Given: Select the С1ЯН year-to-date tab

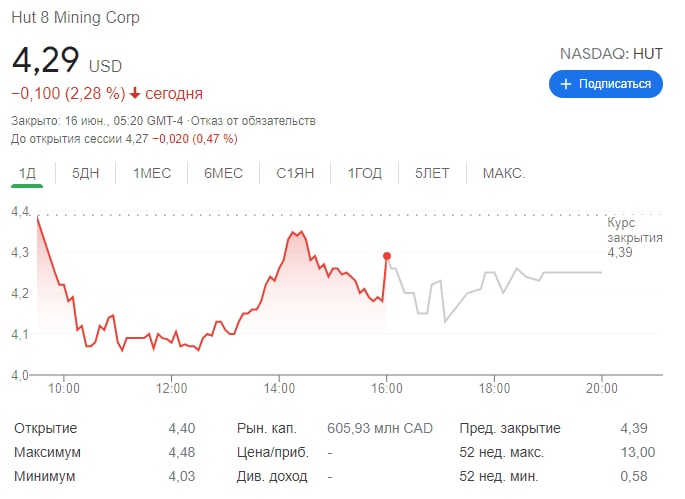Looking at the screenshot, I should point(295,173).
